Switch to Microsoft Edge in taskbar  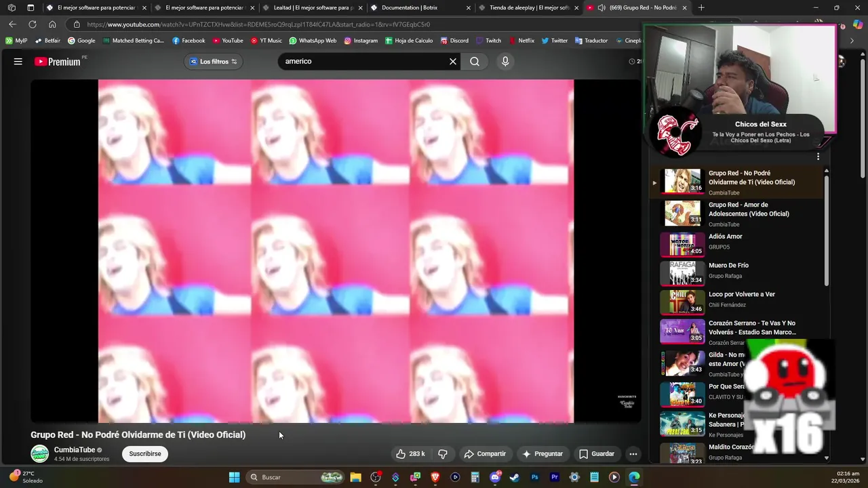[x=634, y=477]
